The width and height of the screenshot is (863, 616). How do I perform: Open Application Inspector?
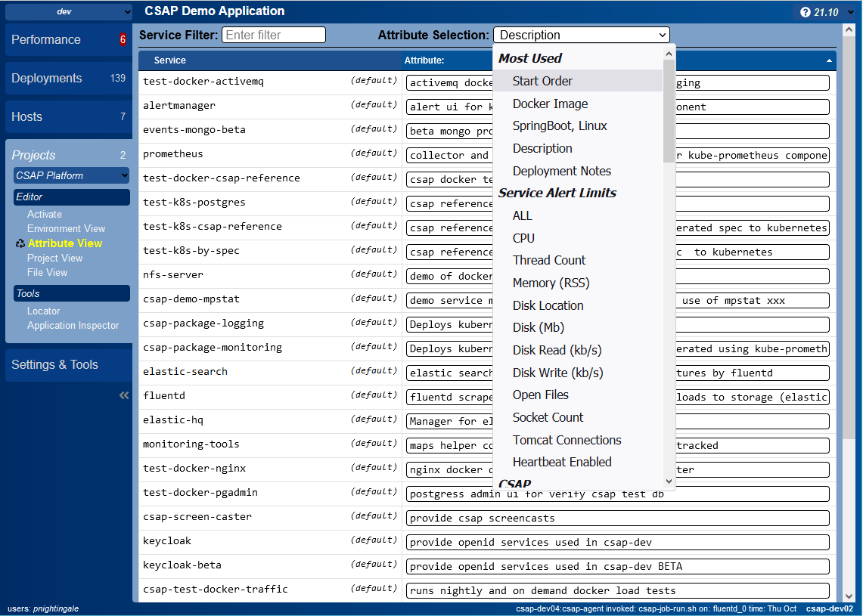click(73, 326)
